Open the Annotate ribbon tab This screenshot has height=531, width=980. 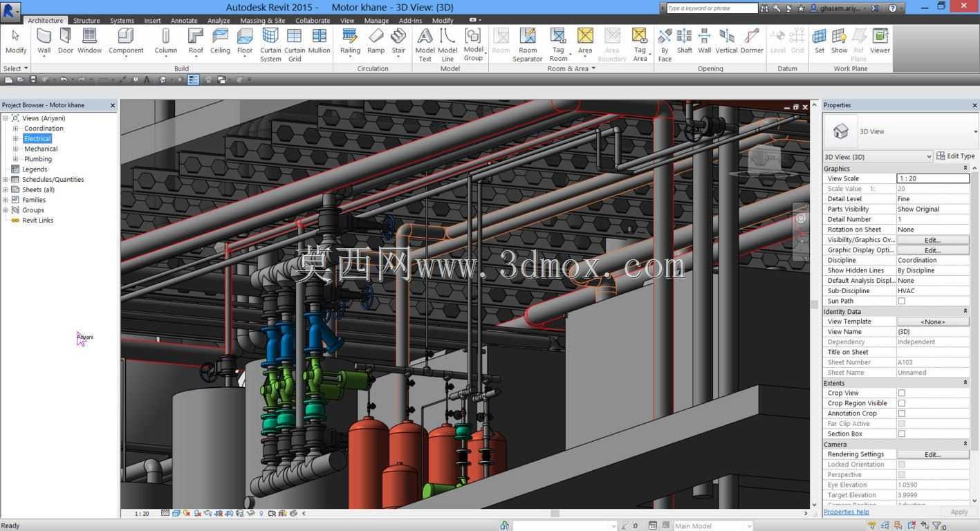[x=184, y=20]
